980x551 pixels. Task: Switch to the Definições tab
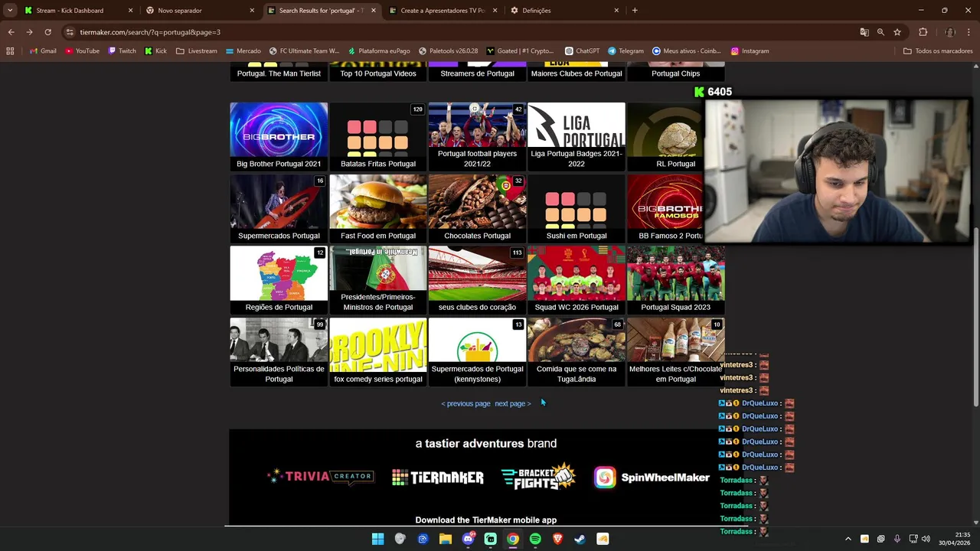pos(563,11)
